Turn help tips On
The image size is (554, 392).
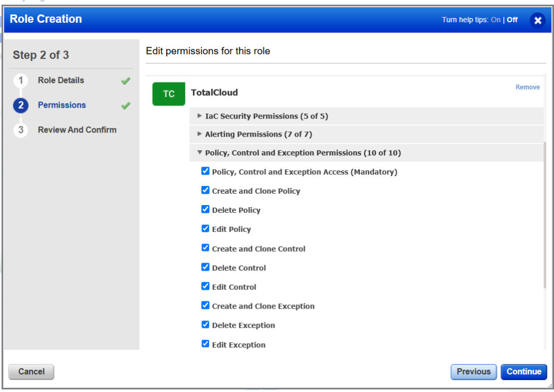coord(495,20)
